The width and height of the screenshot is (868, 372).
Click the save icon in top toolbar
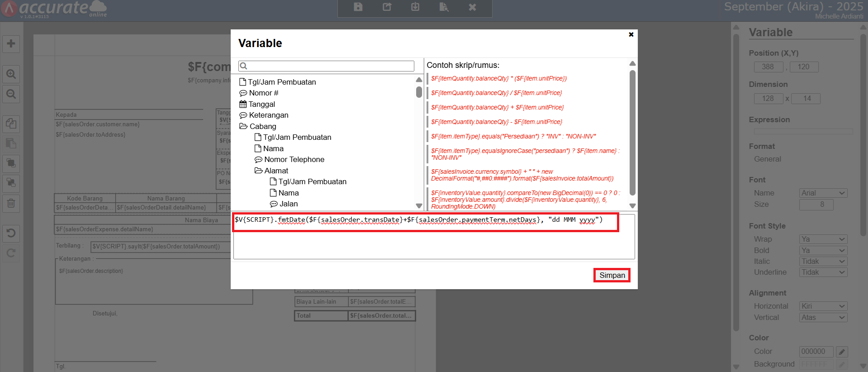point(358,7)
